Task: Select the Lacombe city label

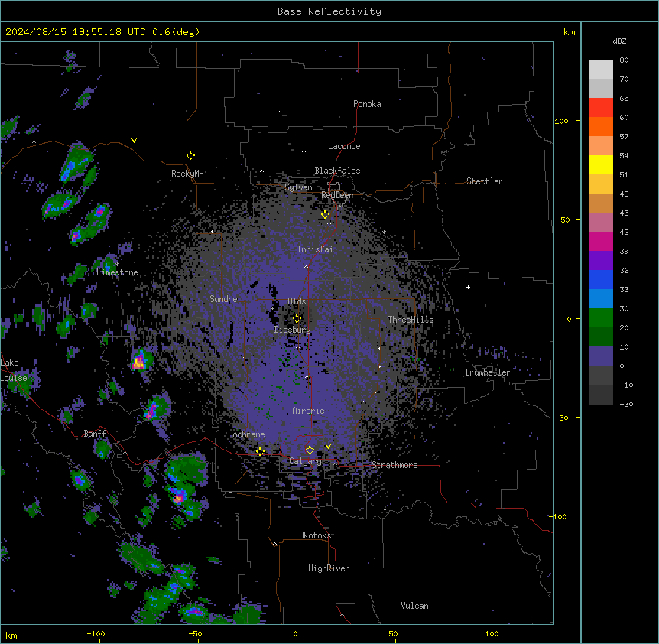Action: click(344, 146)
